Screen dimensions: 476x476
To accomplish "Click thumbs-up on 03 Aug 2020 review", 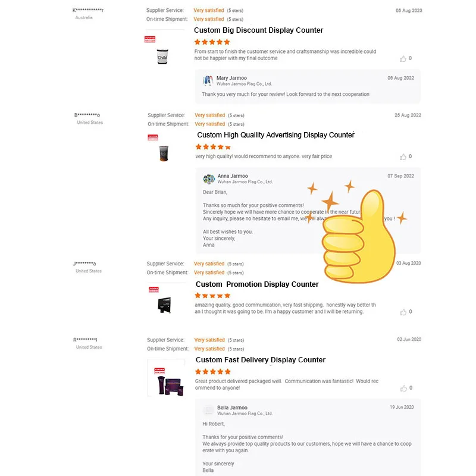I will click(403, 312).
